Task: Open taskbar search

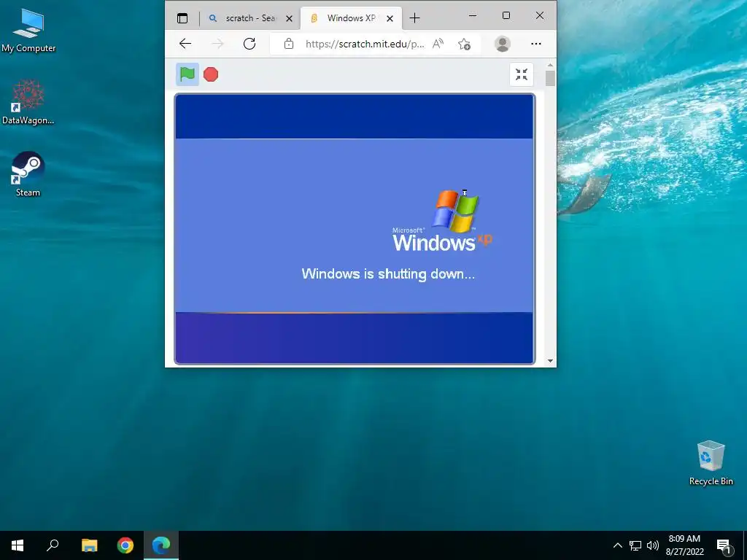Action: pos(53,545)
